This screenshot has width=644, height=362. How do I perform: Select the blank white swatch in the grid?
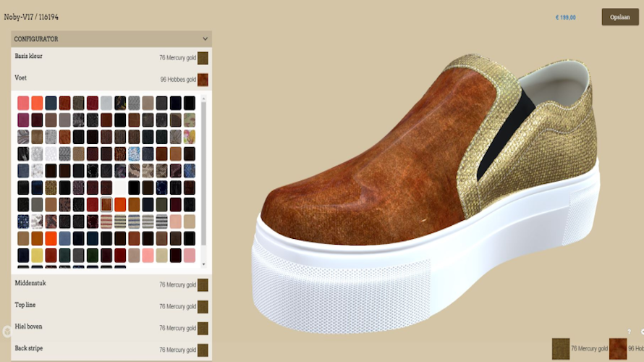tap(120, 188)
